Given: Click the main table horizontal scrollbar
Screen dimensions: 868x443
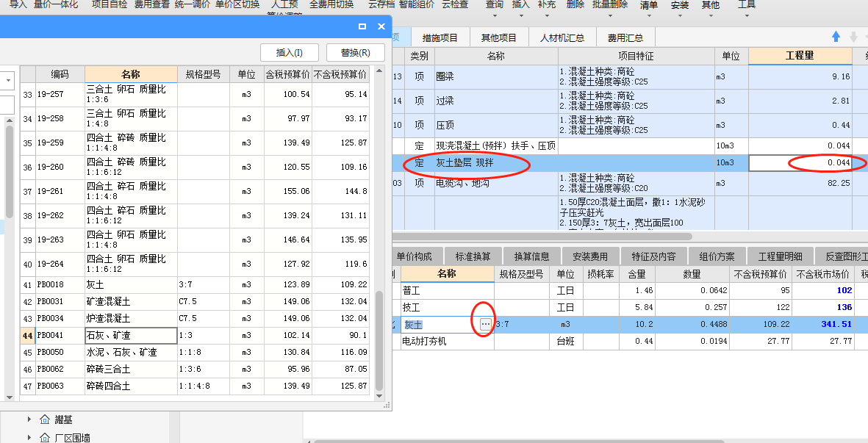Looking at the screenshot, I should tap(542, 237).
